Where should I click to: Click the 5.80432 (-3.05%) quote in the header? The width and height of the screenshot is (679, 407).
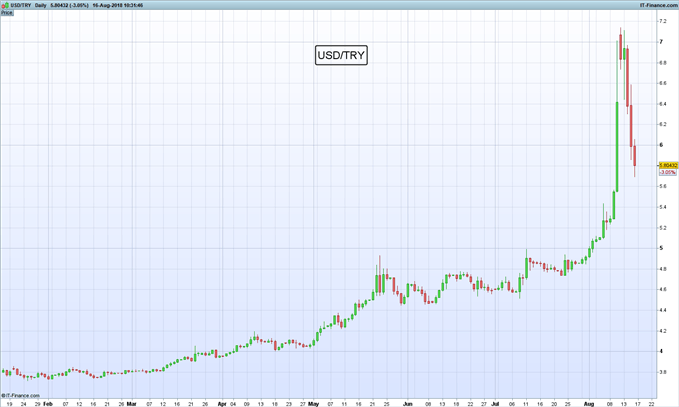click(x=70, y=5)
